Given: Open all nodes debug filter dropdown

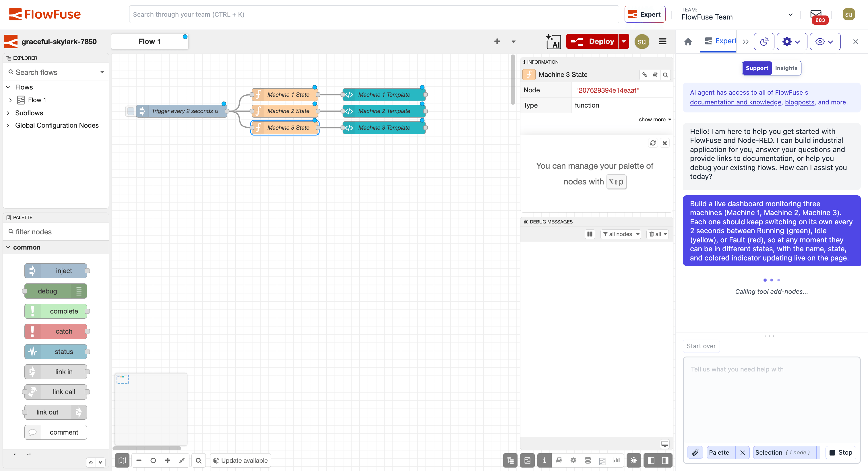Looking at the screenshot, I should (621, 234).
